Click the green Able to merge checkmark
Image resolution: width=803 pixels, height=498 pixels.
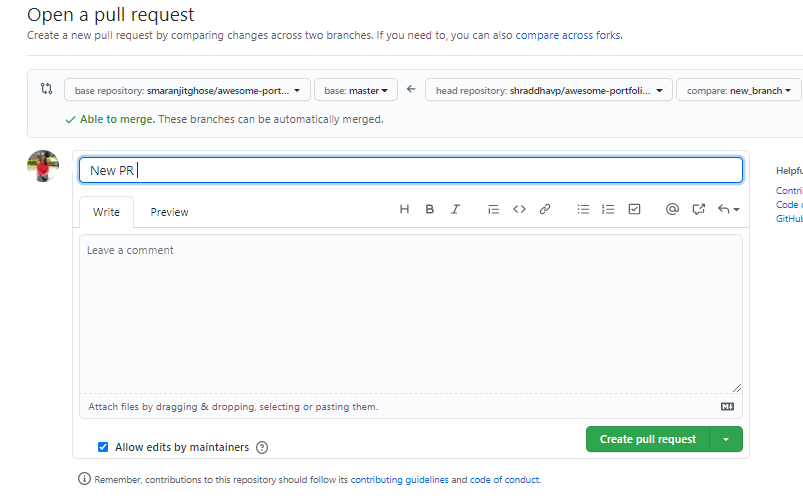pyautogui.click(x=70, y=120)
